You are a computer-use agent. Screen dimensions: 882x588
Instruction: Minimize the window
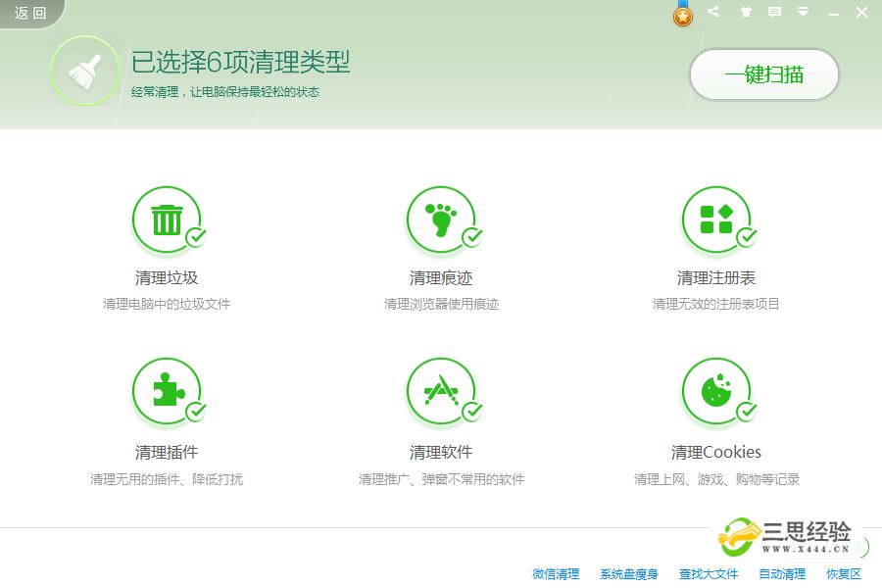pos(833,13)
